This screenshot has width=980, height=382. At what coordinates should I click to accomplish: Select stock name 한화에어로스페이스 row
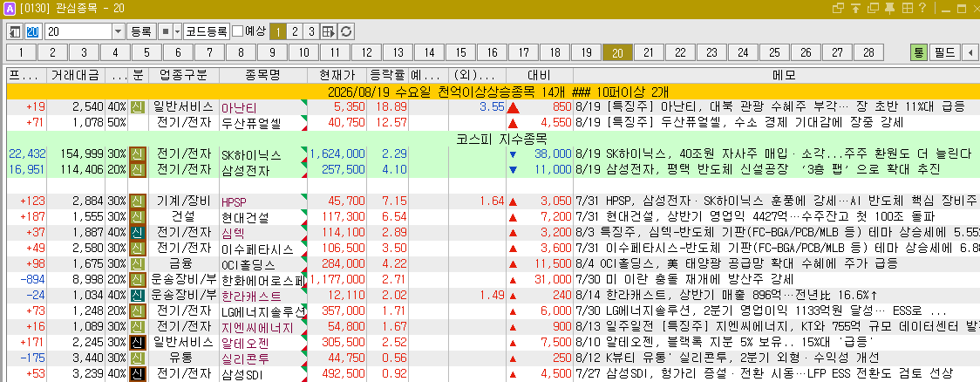[263, 279]
